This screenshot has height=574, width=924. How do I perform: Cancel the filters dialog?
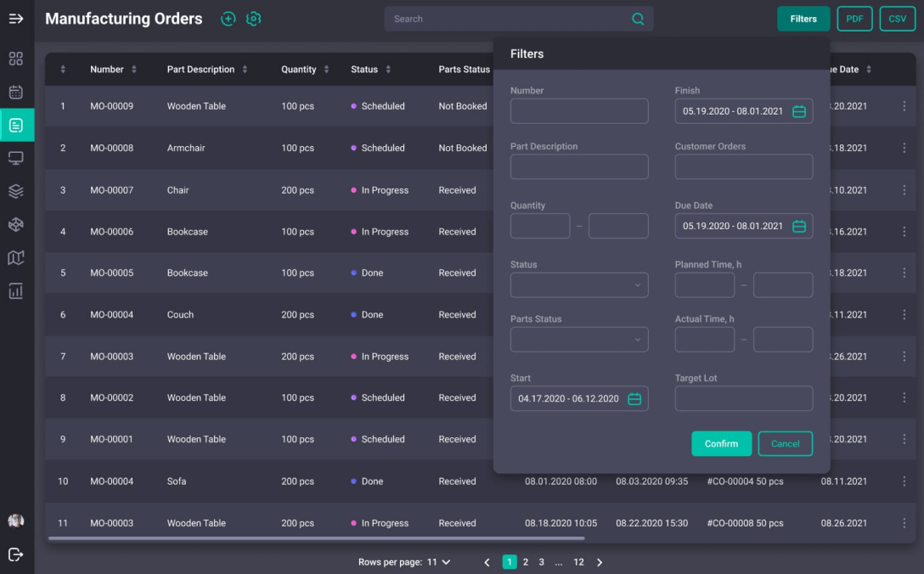pyautogui.click(x=785, y=443)
